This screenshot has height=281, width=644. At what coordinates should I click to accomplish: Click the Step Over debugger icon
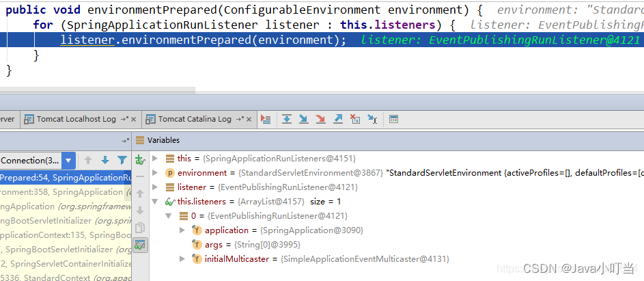pyautogui.click(x=287, y=120)
